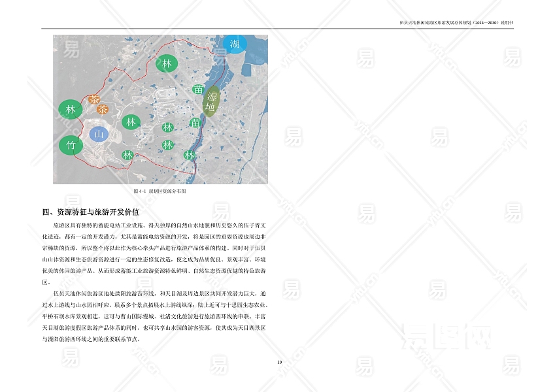Image resolution: width=555 pixels, height=392 pixels.
Task: Click the 林 marker below 山 on boundary
Action: [x=127, y=155]
